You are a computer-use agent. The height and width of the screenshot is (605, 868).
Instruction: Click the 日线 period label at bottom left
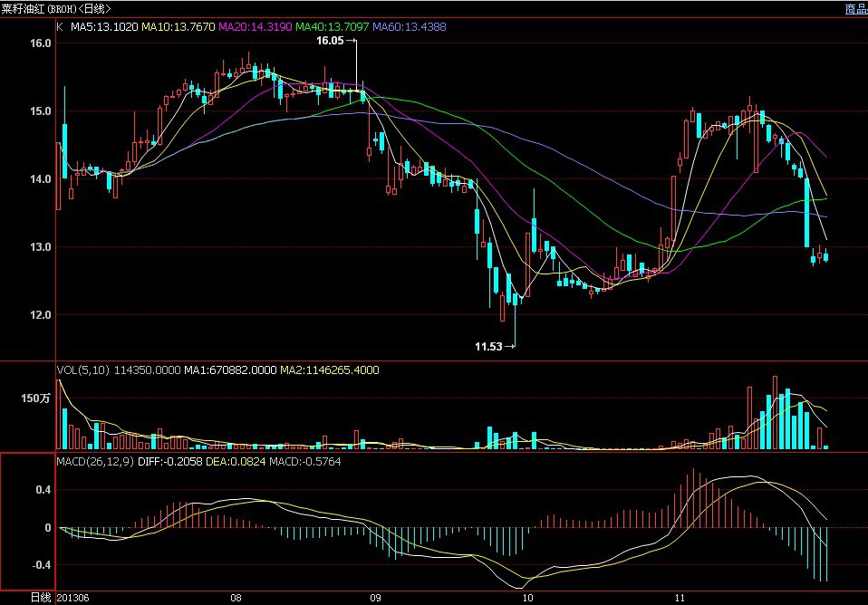click(x=41, y=598)
